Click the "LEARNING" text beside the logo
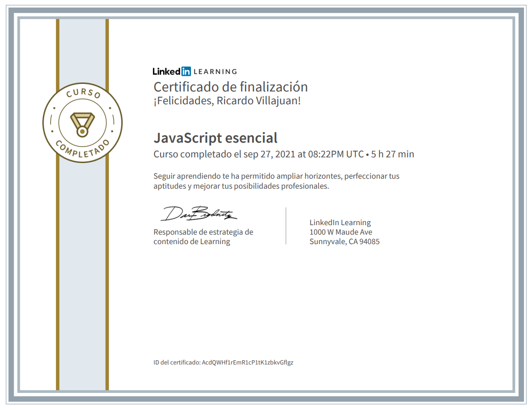Viewport: 532px width, 410px height. (215, 72)
